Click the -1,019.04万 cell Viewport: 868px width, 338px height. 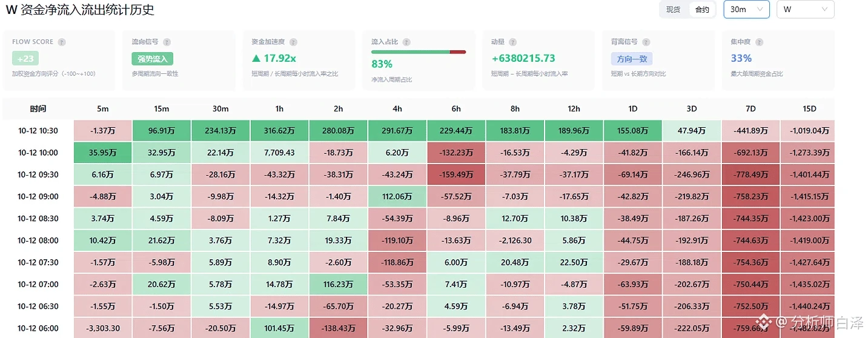pyautogui.click(x=809, y=131)
